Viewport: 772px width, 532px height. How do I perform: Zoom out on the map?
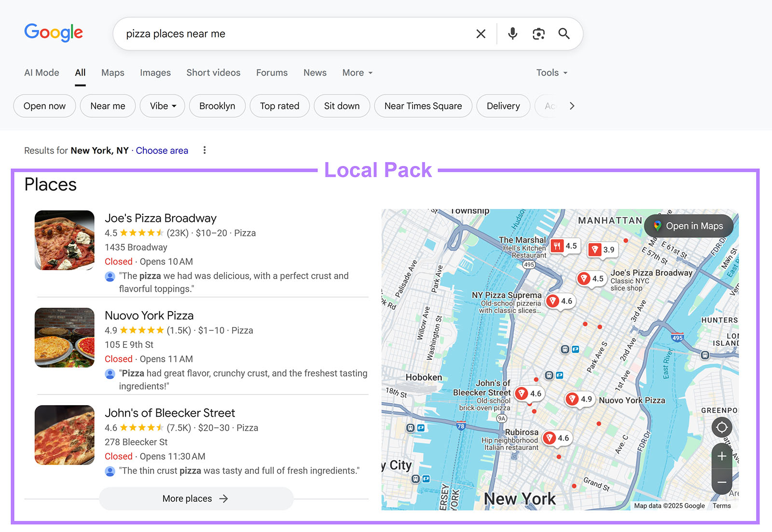(x=722, y=482)
